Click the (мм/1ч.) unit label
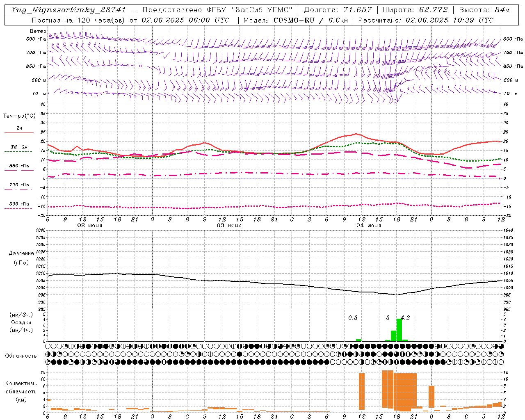Screen dimensions: 525x420 click(21, 330)
